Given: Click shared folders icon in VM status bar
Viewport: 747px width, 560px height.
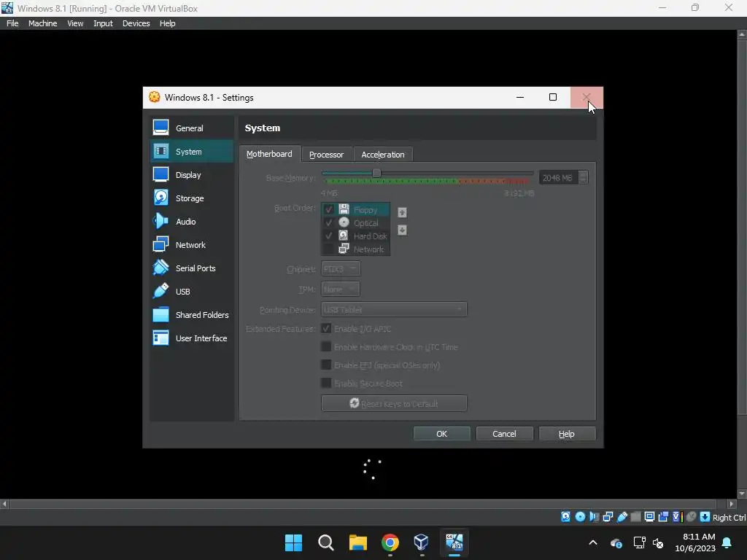Looking at the screenshot, I should click(635, 517).
